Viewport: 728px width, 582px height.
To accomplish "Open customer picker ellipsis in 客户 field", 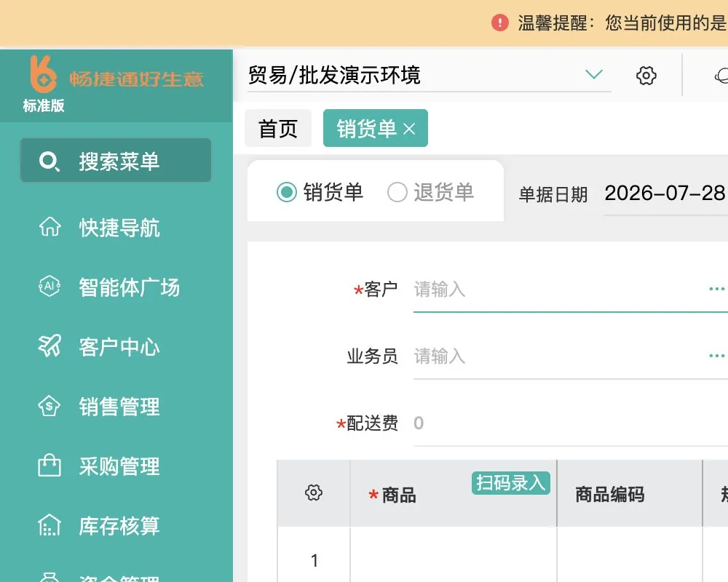I will [717, 289].
